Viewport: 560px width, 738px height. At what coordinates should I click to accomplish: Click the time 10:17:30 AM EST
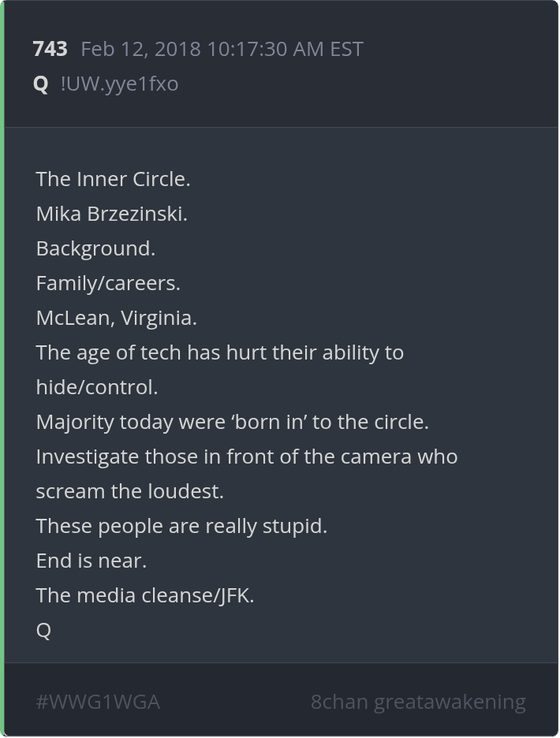(x=285, y=49)
